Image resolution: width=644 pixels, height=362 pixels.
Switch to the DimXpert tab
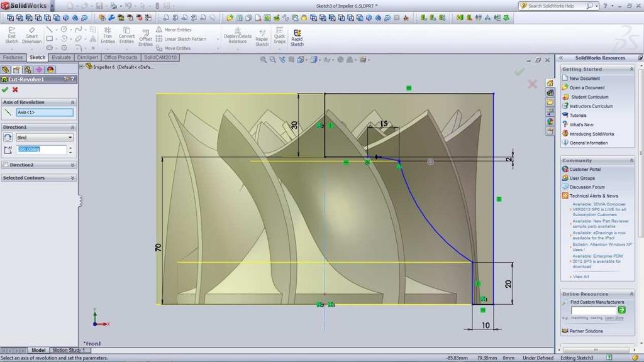[x=87, y=57]
